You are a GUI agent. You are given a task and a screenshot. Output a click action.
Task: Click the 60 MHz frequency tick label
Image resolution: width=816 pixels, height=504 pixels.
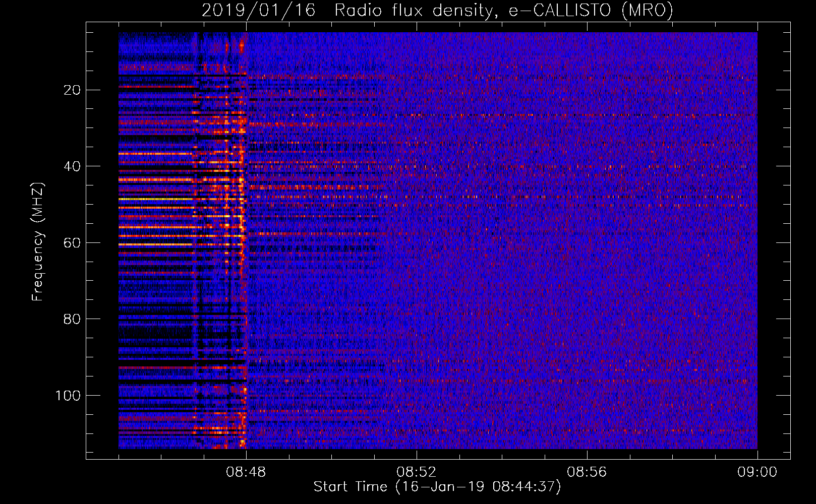click(72, 243)
